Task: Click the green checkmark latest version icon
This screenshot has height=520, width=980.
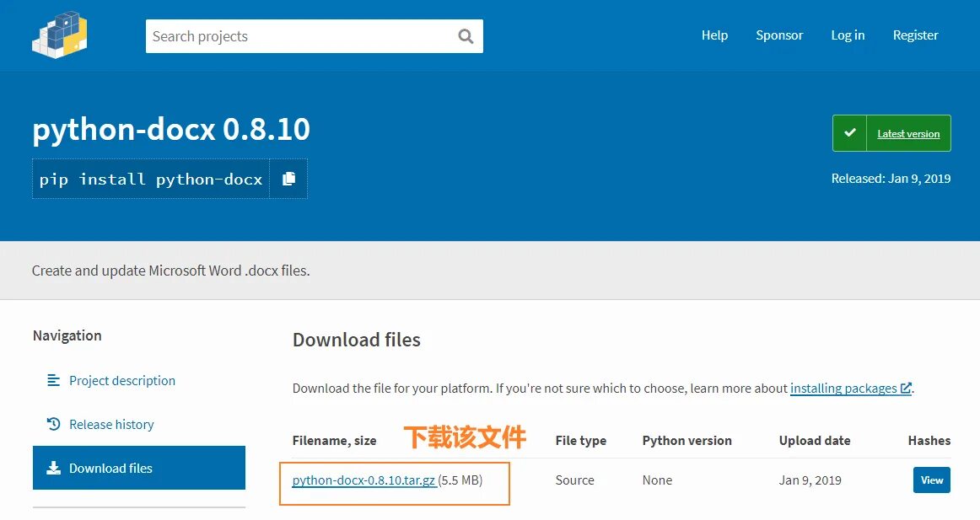Action: click(x=849, y=133)
